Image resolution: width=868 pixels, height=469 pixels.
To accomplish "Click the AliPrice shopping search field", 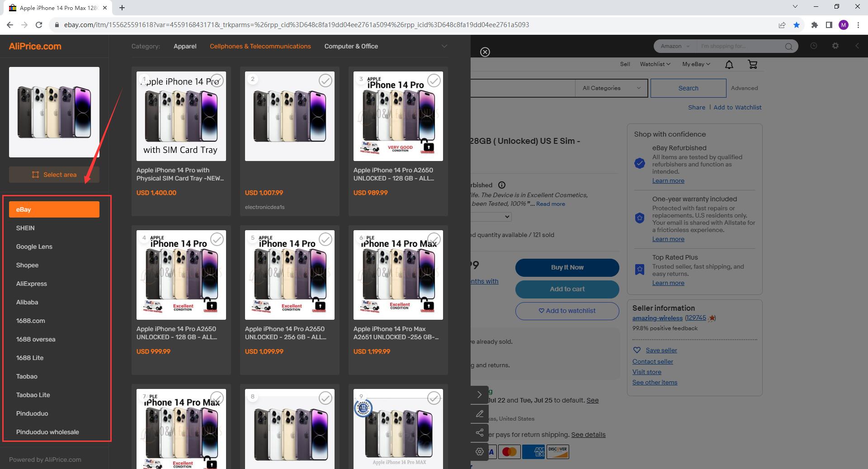I will (x=741, y=46).
